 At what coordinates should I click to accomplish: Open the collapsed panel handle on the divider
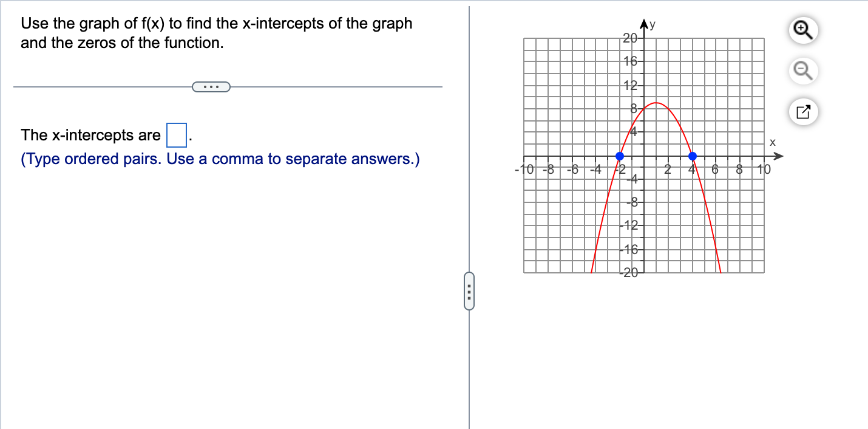coord(468,292)
